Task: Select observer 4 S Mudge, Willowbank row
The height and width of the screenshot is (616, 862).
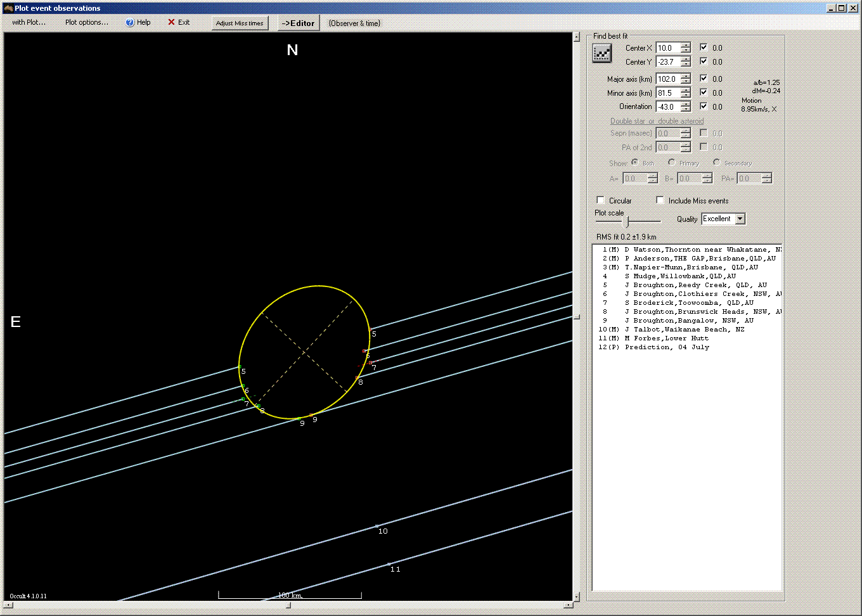Action: click(x=687, y=276)
